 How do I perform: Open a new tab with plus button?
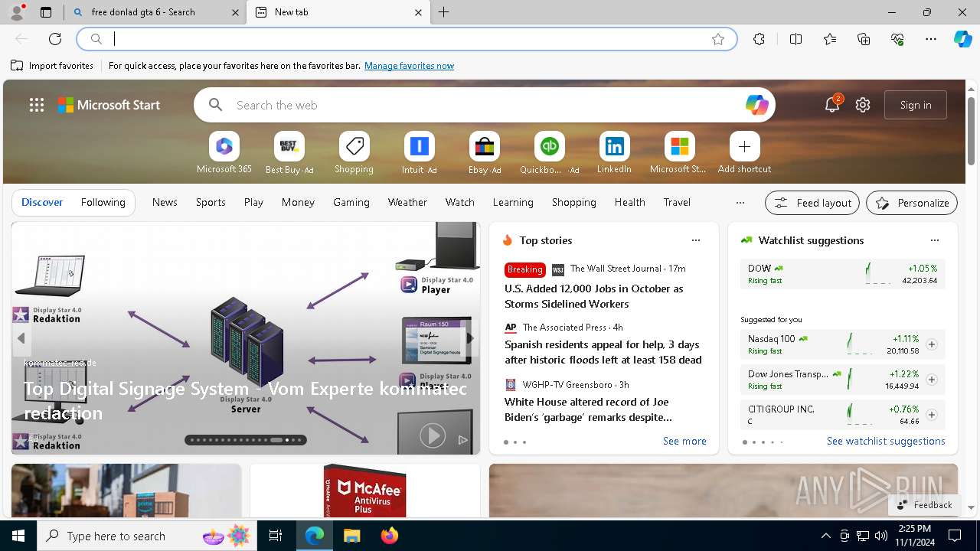[x=444, y=12]
